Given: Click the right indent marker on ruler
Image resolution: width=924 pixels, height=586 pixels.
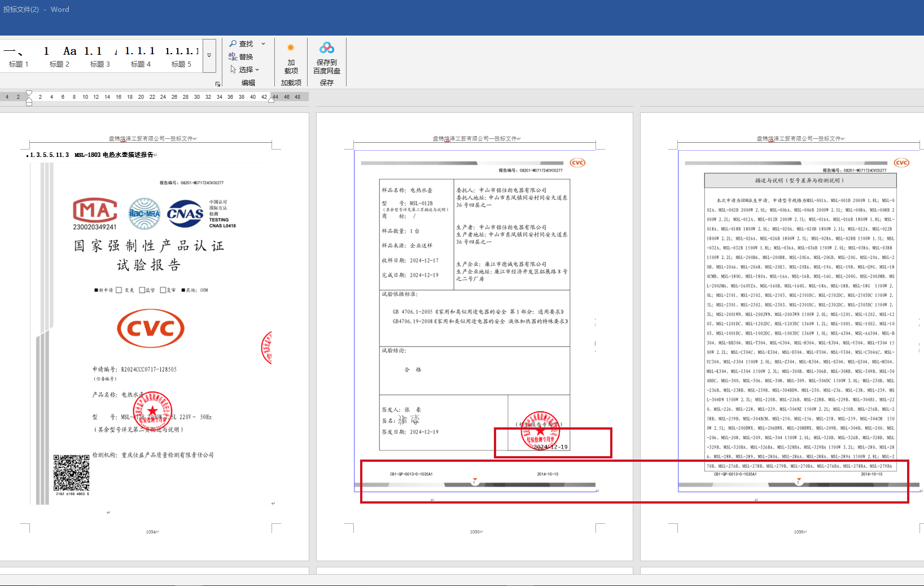Looking at the screenshot, I should coord(271,99).
